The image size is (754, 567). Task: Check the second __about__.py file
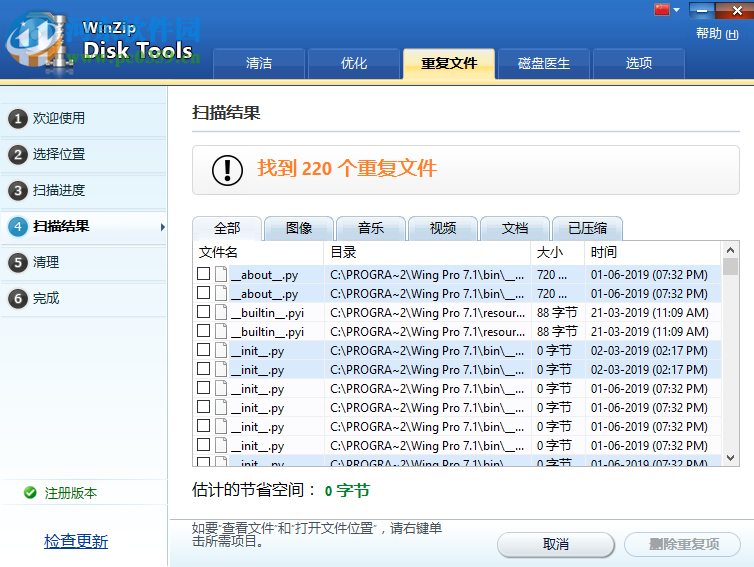[203, 293]
